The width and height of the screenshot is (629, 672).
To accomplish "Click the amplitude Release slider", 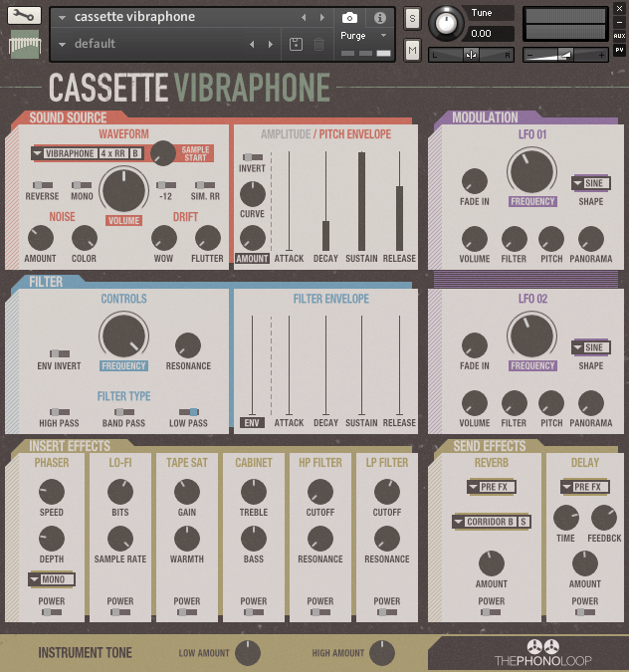I will click(x=399, y=201).
